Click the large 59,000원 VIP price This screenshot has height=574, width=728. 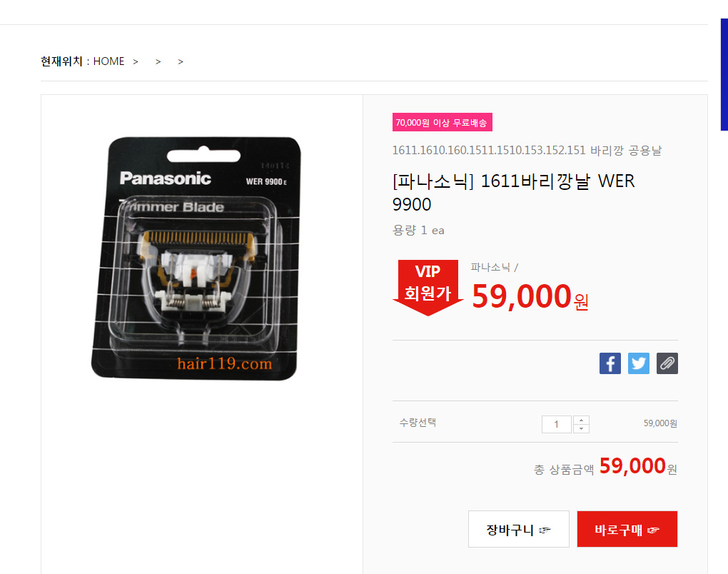pyautogui.click(x=530, y=296)
